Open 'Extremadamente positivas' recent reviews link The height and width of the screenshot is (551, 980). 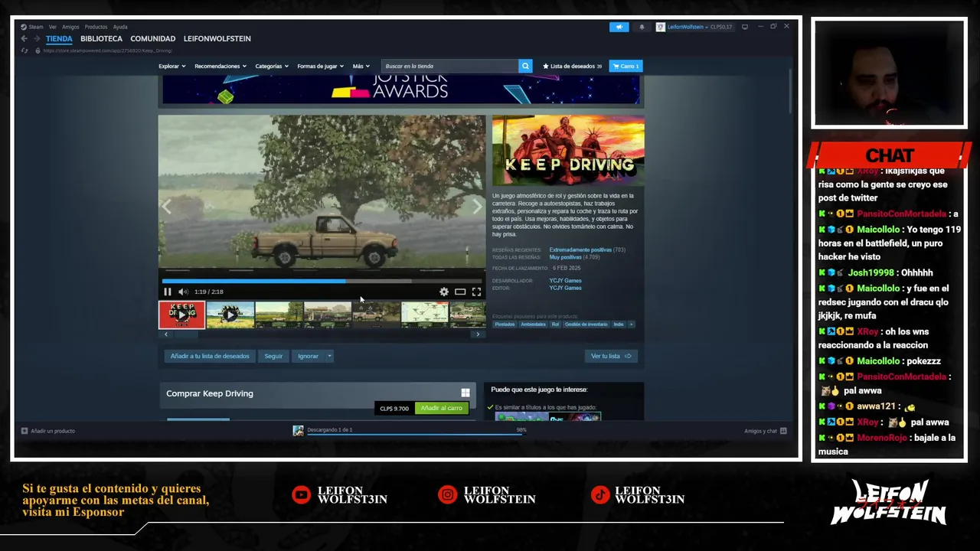[580, 250]
